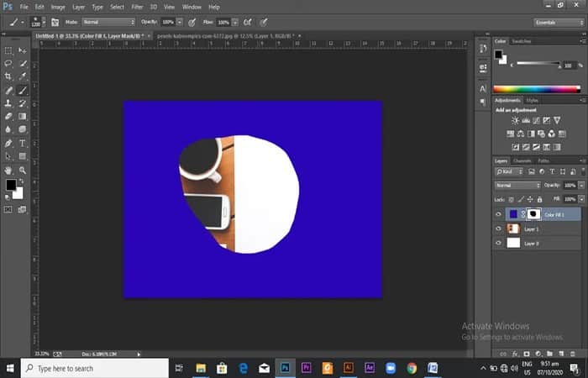Viewport: 588px width, 378px height.
Task: Select the Rectangle shape tool
Action: 23,156
